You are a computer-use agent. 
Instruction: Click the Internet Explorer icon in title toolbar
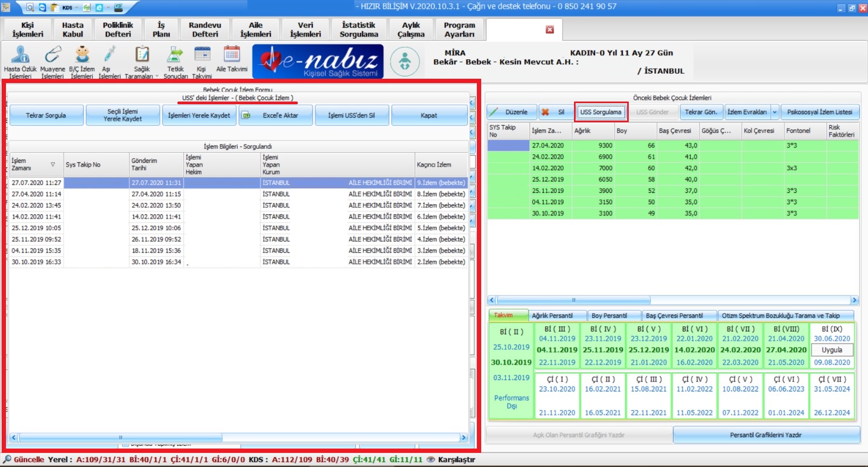(x=99, y=8)
